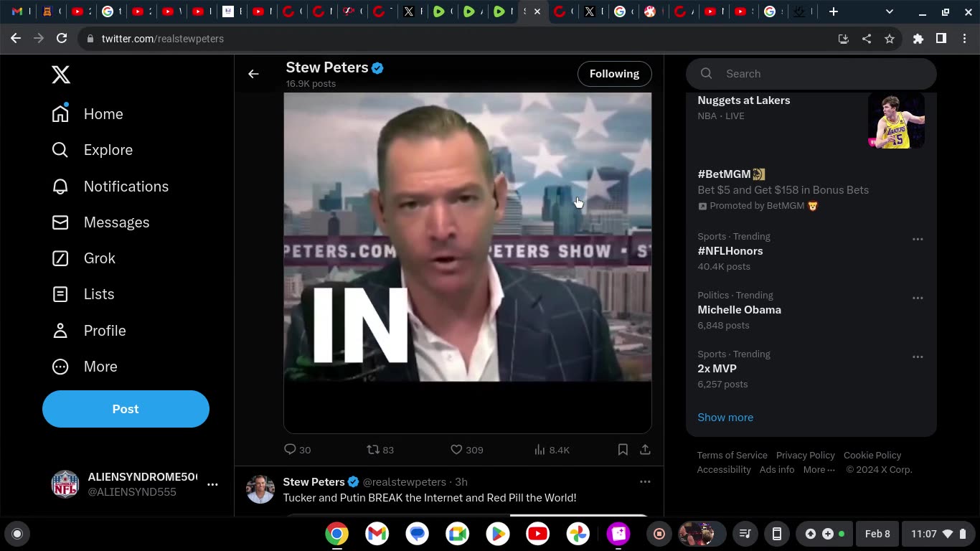
Task: Open options dots for Michelle Obama trend
Action: 918,298
